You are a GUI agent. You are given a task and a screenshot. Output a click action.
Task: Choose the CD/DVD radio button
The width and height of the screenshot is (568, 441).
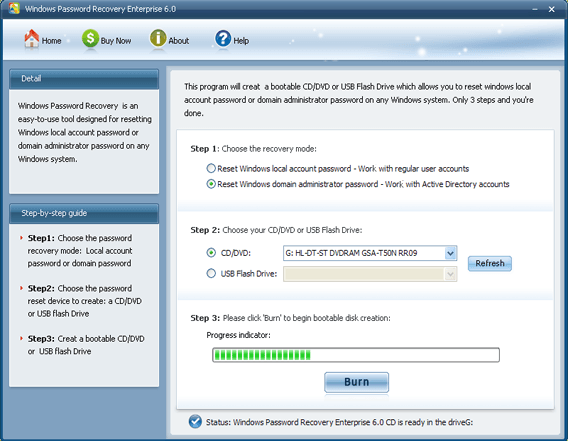(x=211, y=253)
